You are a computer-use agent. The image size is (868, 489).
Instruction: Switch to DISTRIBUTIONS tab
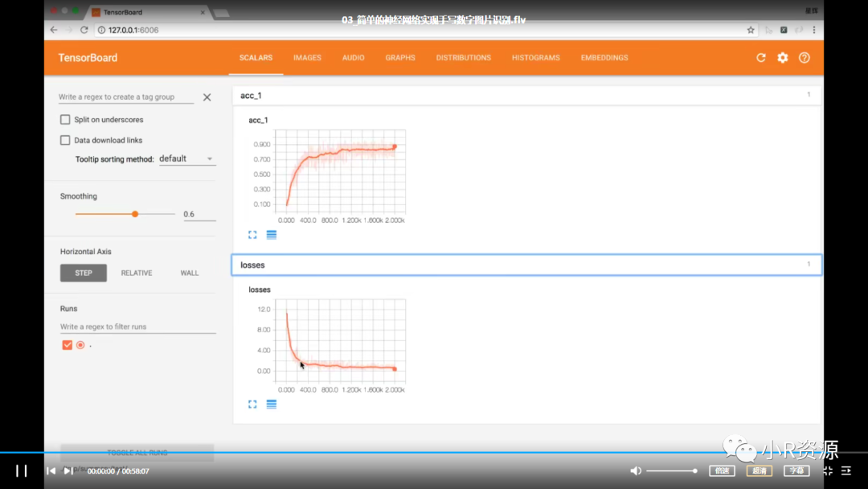click(x=464, y=58)
